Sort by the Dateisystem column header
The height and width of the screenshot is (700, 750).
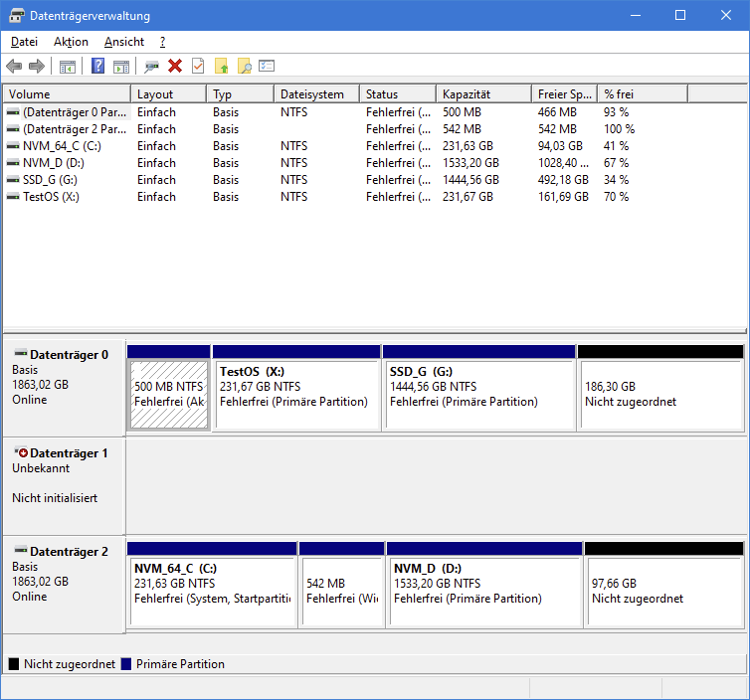[317, 94]
